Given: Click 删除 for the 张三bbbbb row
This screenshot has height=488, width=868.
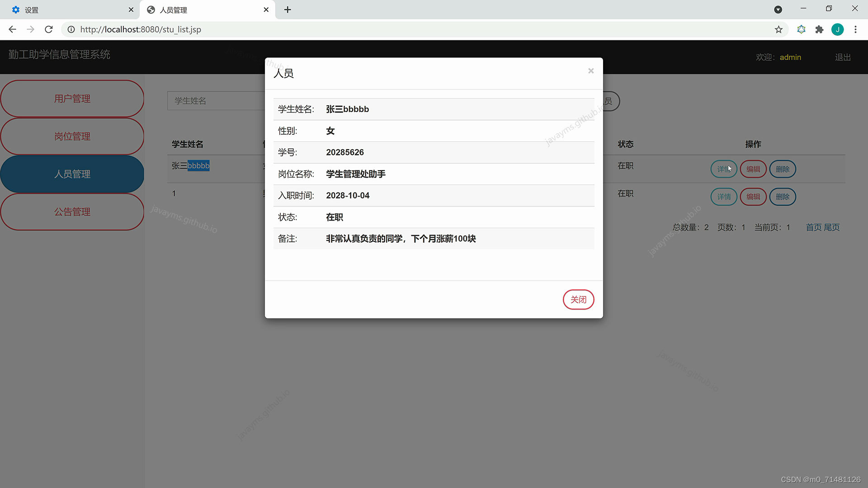Looking at the screenshot, I should (x=783, y=169).
